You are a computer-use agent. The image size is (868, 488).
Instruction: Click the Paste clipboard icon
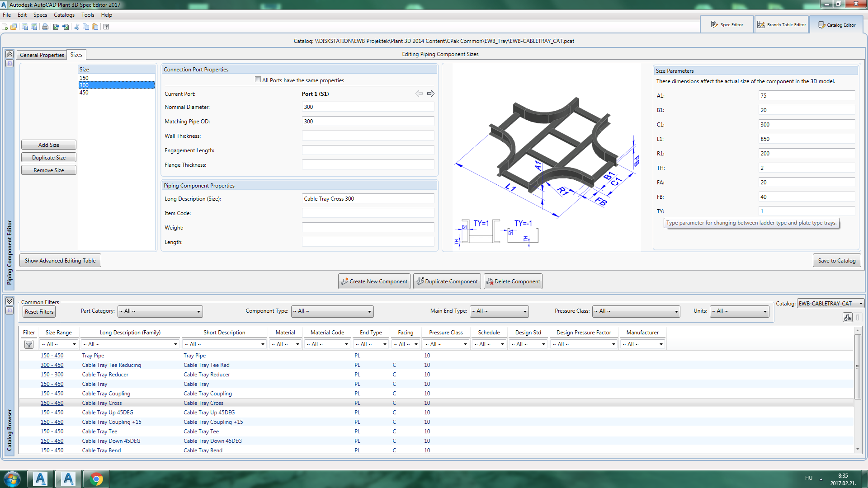(95, 27)
